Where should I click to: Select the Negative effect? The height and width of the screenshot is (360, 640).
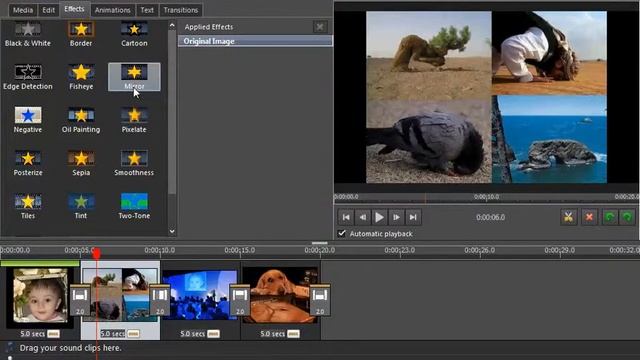[x=28, y=120]
